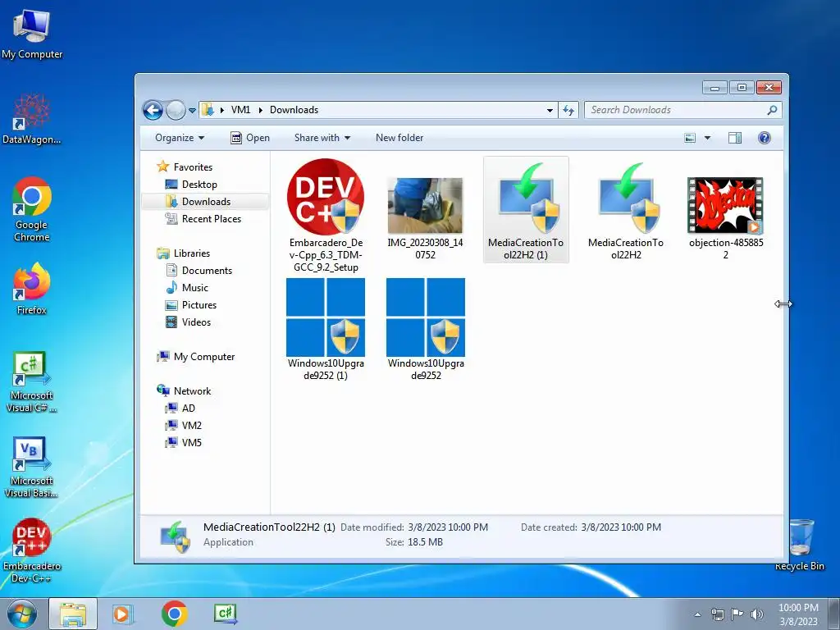The width and height of the screenshot is (840, 630).
Task: Open the Documents library
Action: pyautogui.click(x=199, y=271)
